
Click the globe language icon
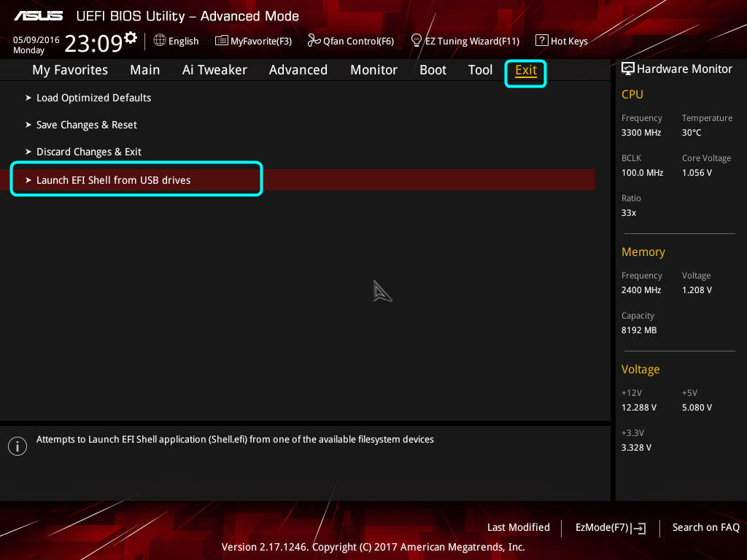(x=160, y=41)
